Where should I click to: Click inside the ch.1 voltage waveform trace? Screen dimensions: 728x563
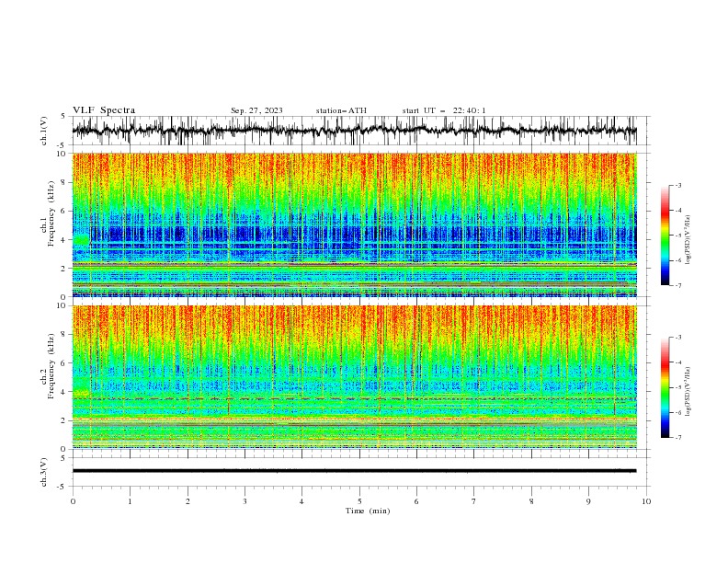pyautogui.click(x=354, y=131)
